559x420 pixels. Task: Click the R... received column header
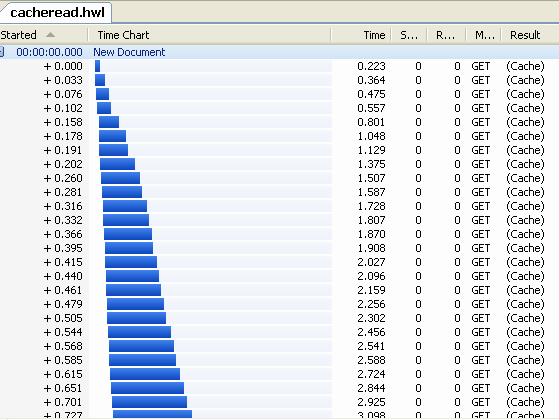(447, 35)
